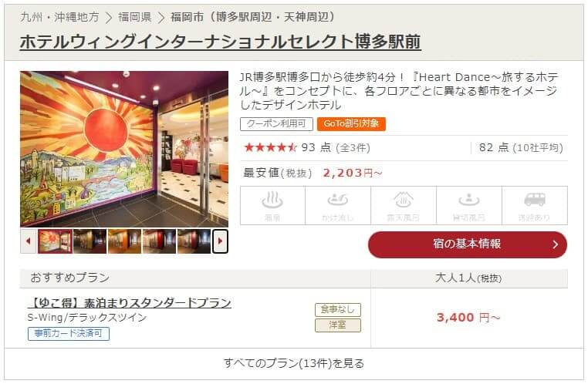Open 【ゆこ得】素泊まりスタンダードプラン link
Image resolution: width=588 pixels, height=384 pixels.
130,303
